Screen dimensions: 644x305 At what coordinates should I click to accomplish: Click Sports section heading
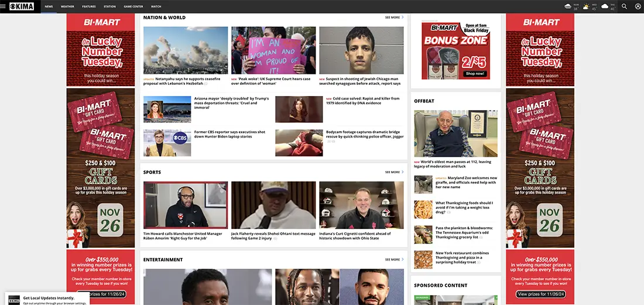click(152, 173)
